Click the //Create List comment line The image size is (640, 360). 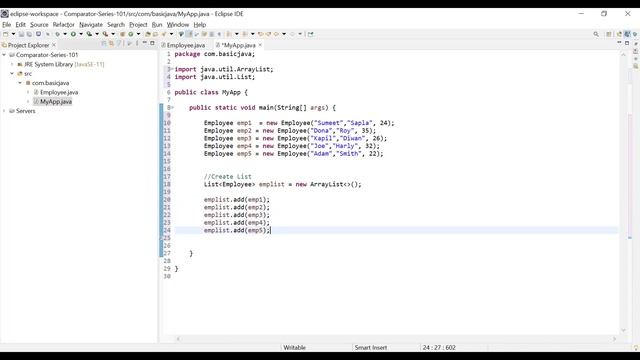point(228,177)
